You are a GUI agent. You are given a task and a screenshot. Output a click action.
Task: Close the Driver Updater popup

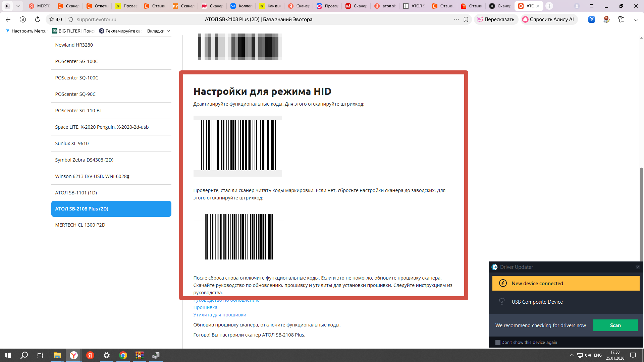638,267
